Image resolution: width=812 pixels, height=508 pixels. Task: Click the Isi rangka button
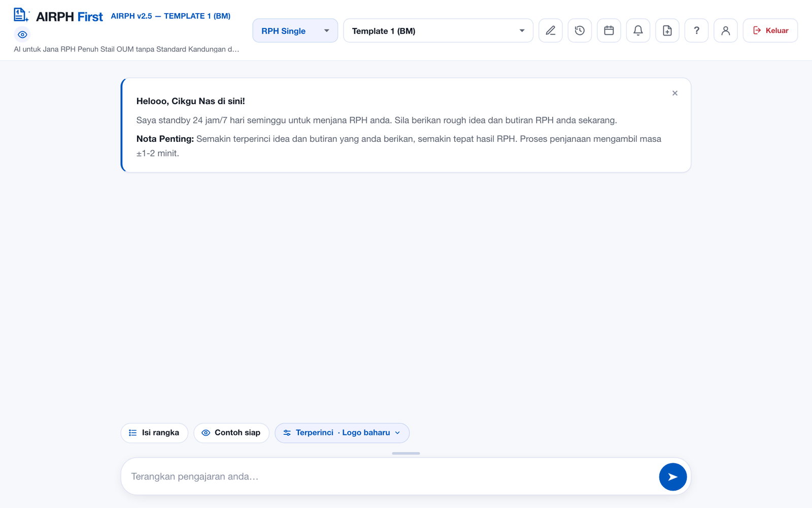154,433
